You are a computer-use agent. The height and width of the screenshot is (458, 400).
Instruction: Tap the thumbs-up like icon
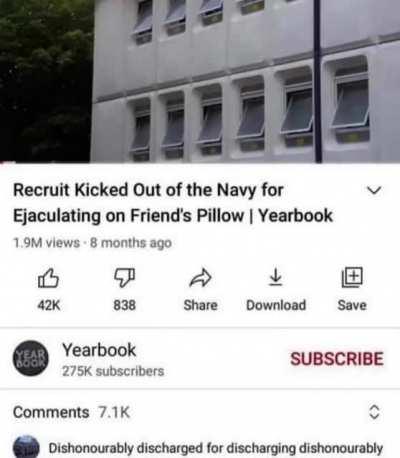(48, 278)
